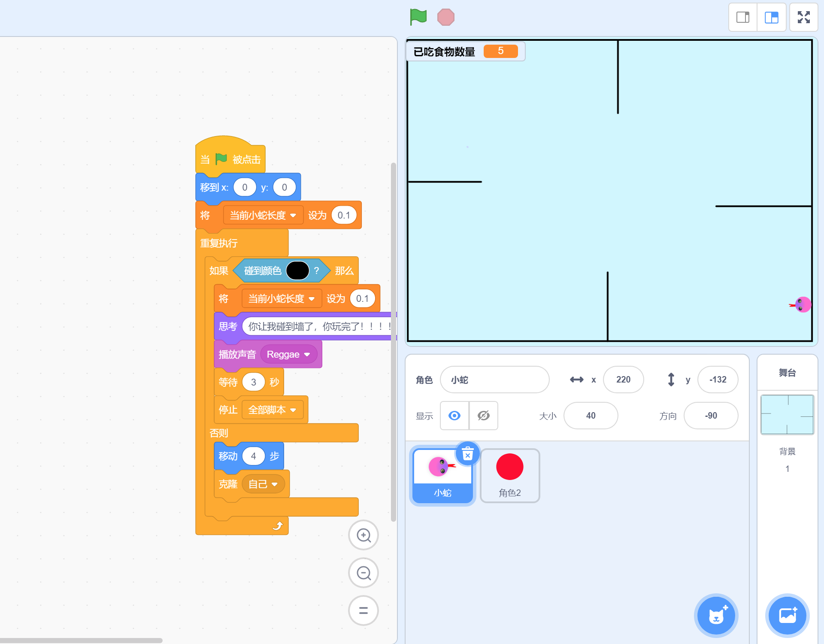Image resolution: width=824 pixels, height=644 pixels.
Task: Edit the first 设为 value 0.1
Action: [344, 215]
